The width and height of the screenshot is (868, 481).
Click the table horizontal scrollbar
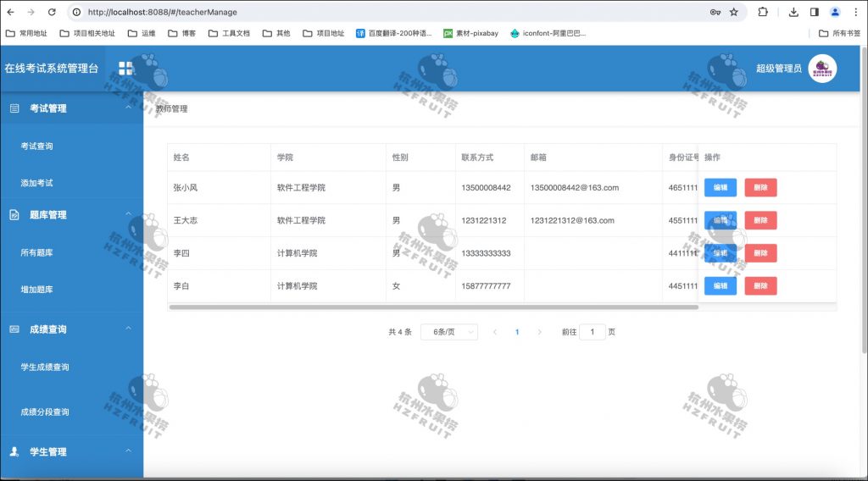(x=433, y=307)
